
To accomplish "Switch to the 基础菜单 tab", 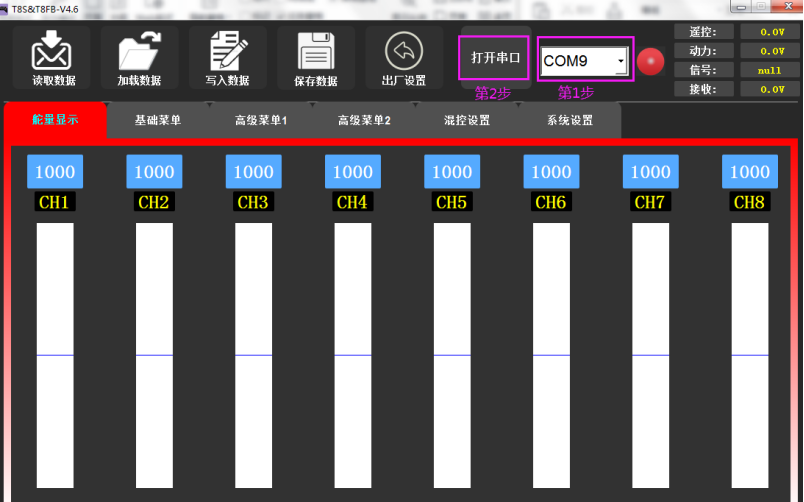I will click(x=158, y=120).
